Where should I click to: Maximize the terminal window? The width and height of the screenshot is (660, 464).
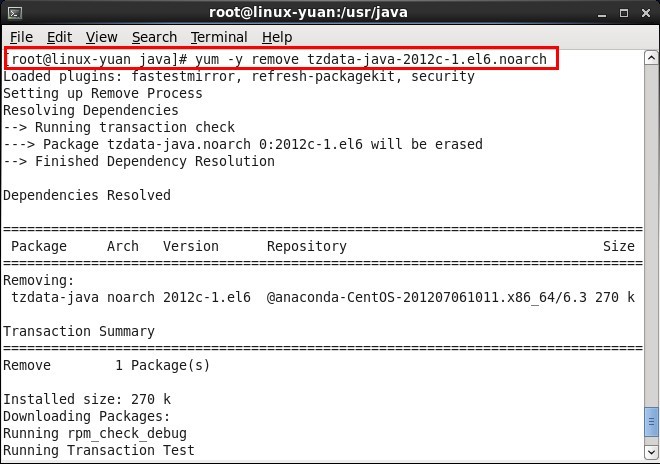[x=624, y=12]
